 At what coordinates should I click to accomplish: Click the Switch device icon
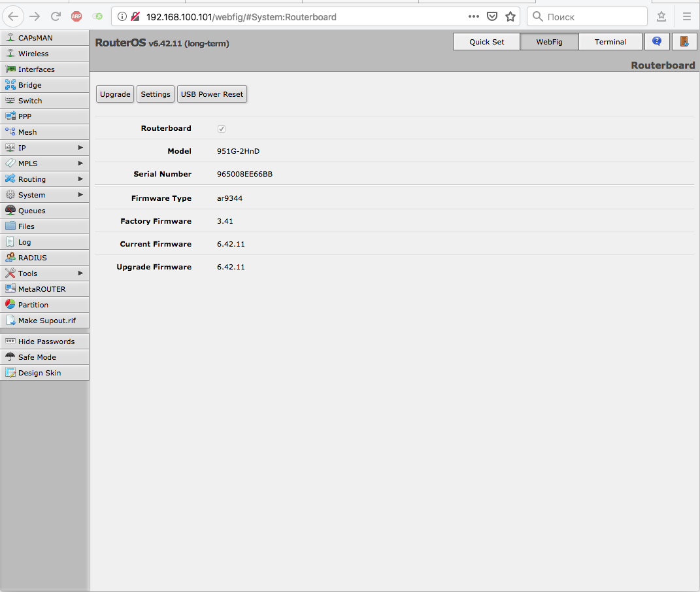(10, 101)
